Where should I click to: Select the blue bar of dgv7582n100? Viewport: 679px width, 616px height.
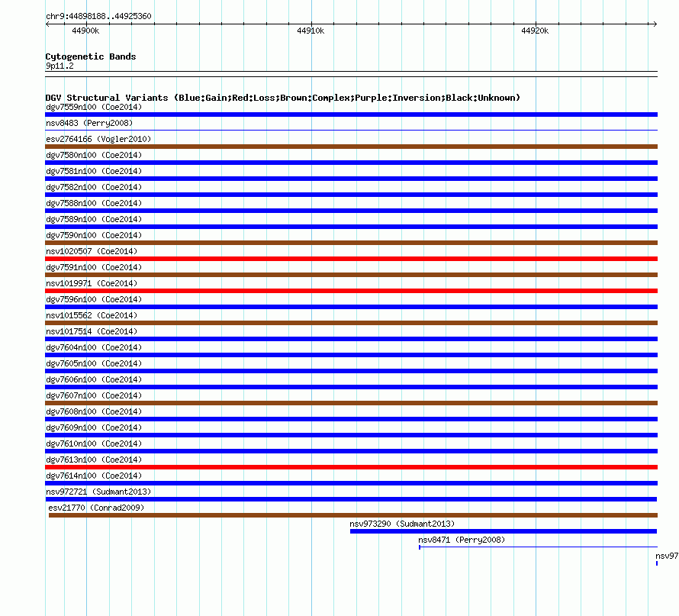coord(351,195)
